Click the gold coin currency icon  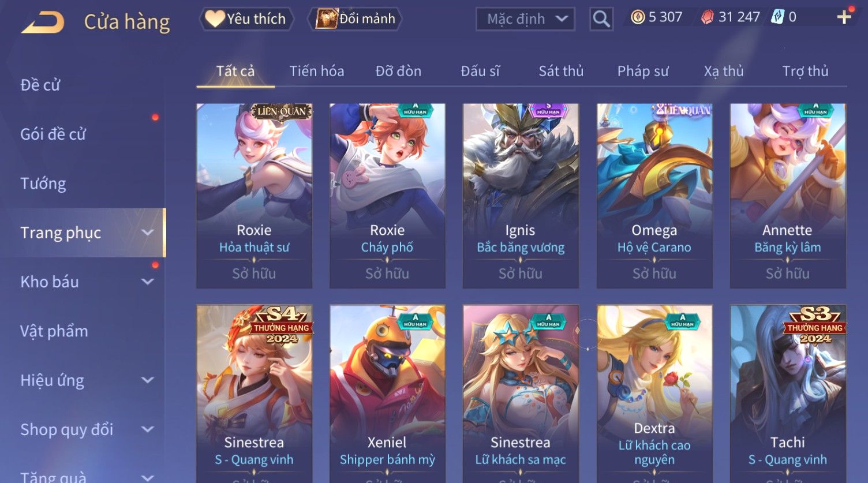[x=638, y=17]
